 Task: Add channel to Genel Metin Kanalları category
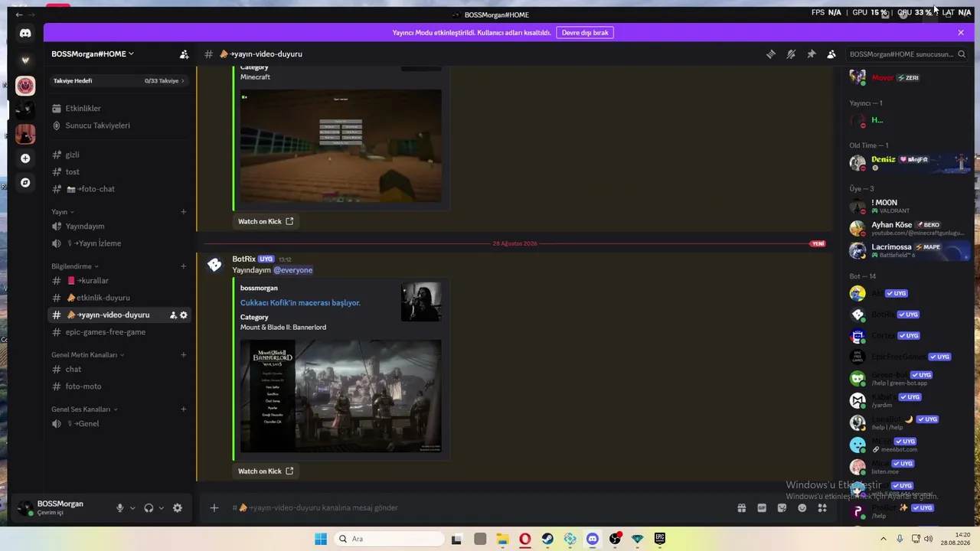click(184, 355)
